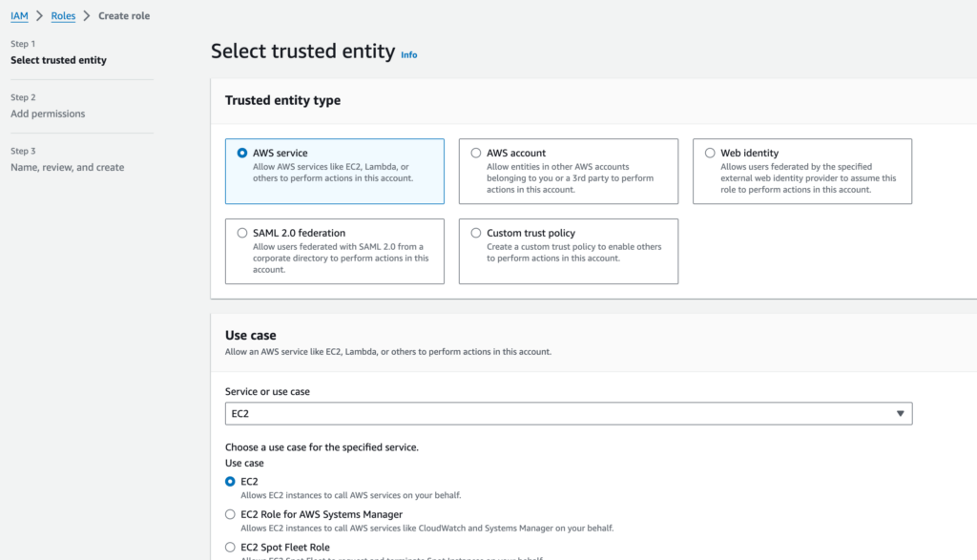The width and height of the screenshot is (977, 560).
Task: Go to Step 3 Name, review, and create
Action: coord(68,167)
